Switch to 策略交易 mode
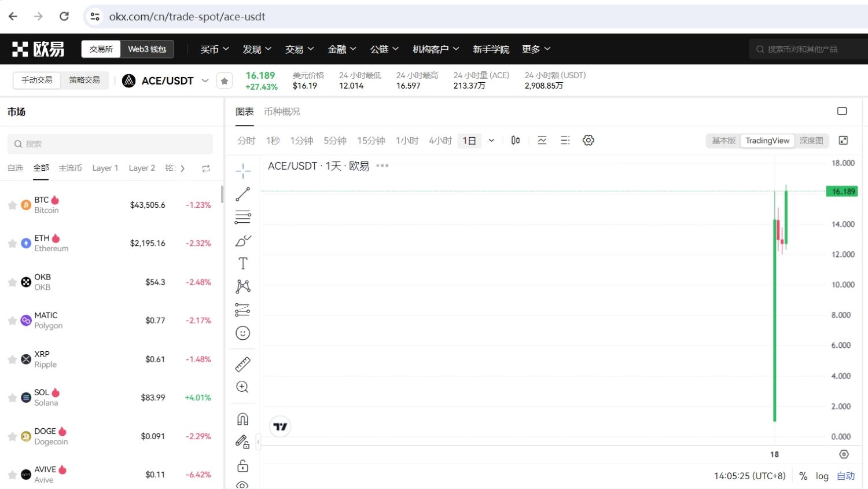The width and height of the screenshot is (868, 489). [84, 80]
